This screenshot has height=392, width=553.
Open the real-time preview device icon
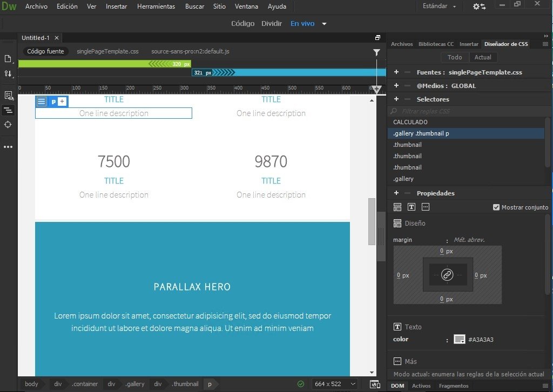(x=375, y=384)
